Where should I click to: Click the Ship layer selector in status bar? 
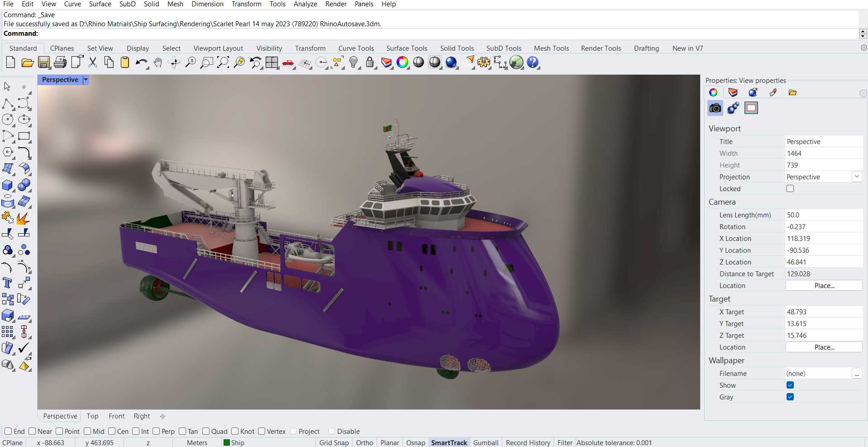[x=234, y=442]
